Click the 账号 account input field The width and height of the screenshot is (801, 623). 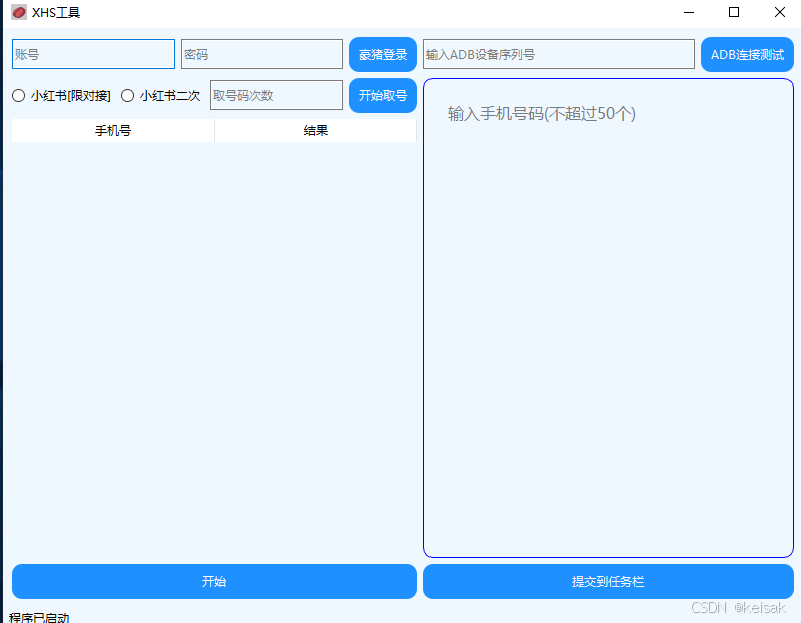pyautogui.click(x=93, y=53)
